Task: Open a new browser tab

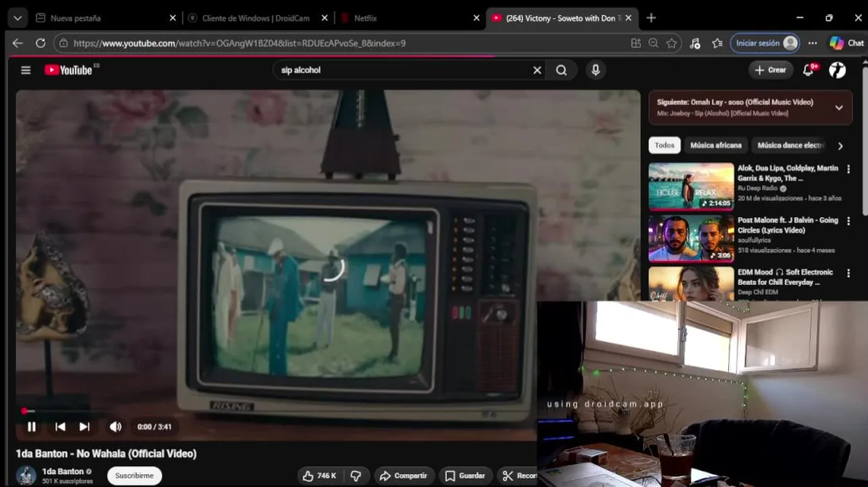Action: pos(651,18)
